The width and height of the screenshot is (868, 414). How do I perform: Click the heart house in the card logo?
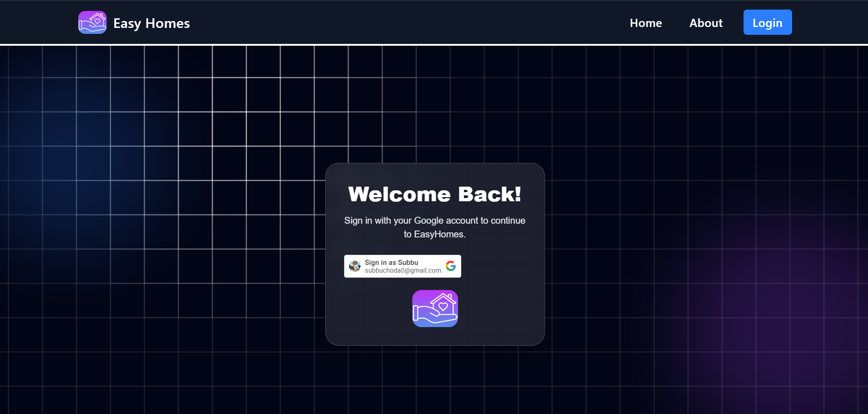tap(443, 304)
